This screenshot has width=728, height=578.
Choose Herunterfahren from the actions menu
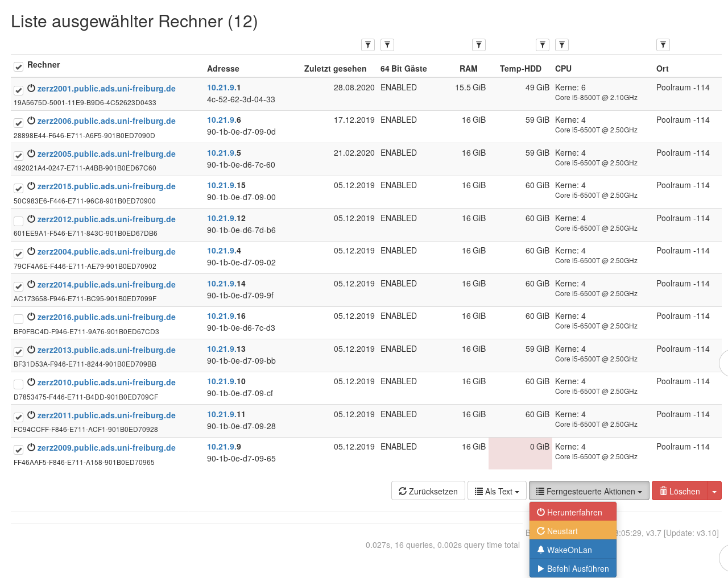[573, 512]
